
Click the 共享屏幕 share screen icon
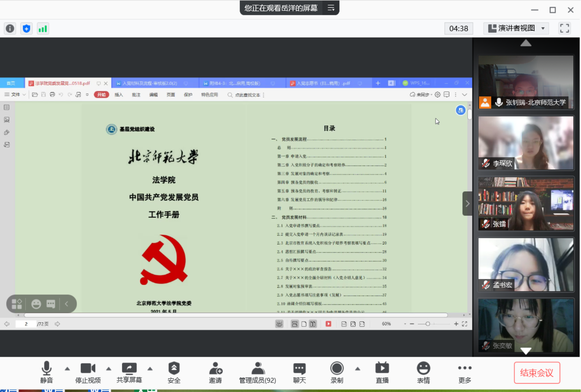pyautogui.click(x=129, y=372)
